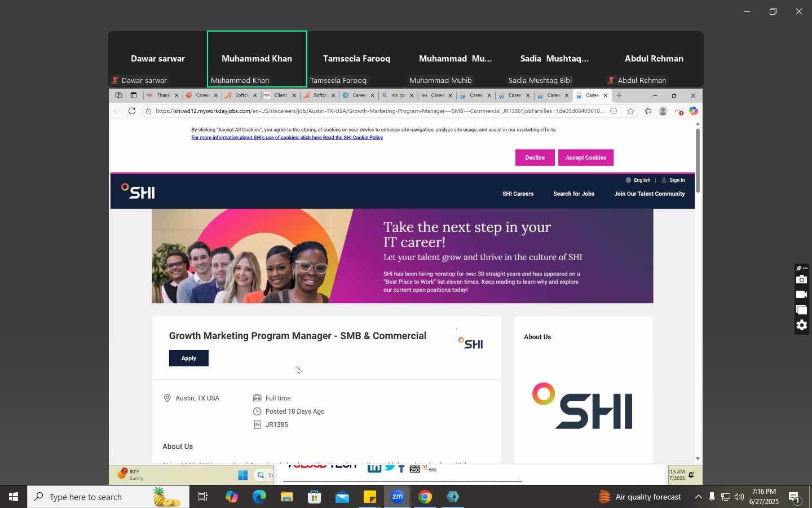Select Muhammad Khan participant tile
The width and height of the screenshot is (812, 508).
(x=257, y=59)
